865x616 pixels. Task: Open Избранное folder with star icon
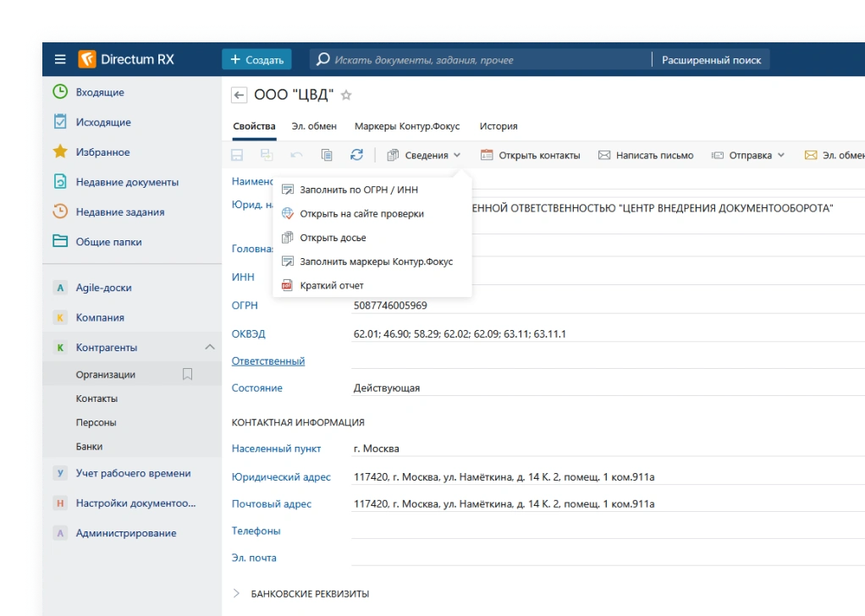coord(102,152)
